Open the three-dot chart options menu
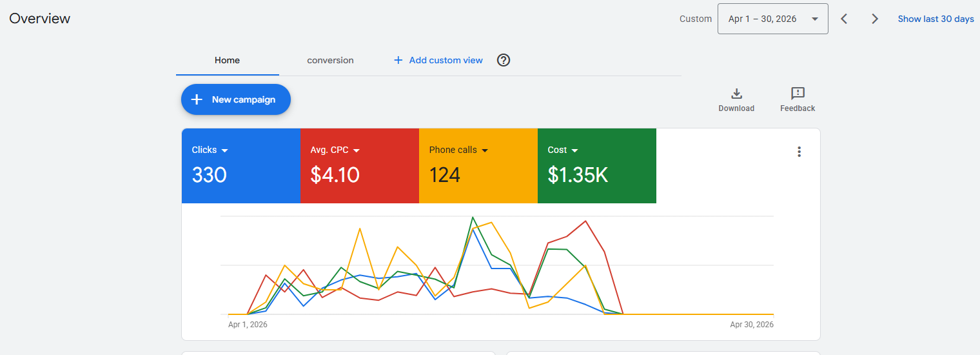The image size is (980, 355). (x=799, y=152)
